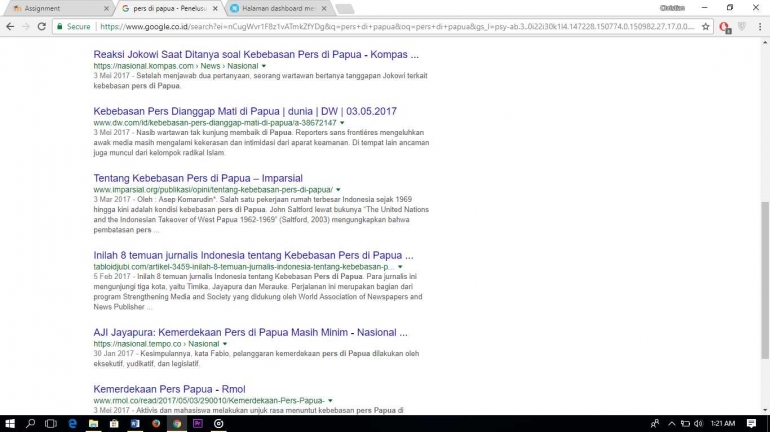Screen dimensions: 770x432
Task: Open the People icon in system tray
Action: (x=655, y=423)
